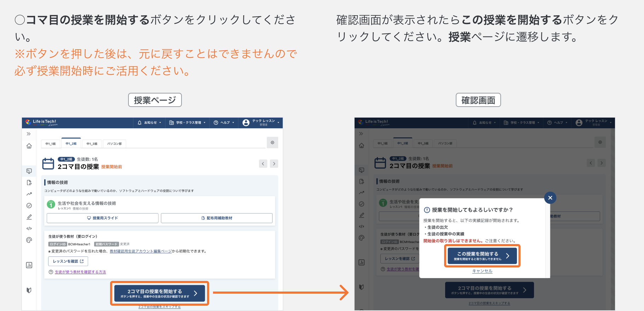Open gear settings in the 授業ページ screenshot
This screenshot has width=644, height=311.
[x=272, y=142]
